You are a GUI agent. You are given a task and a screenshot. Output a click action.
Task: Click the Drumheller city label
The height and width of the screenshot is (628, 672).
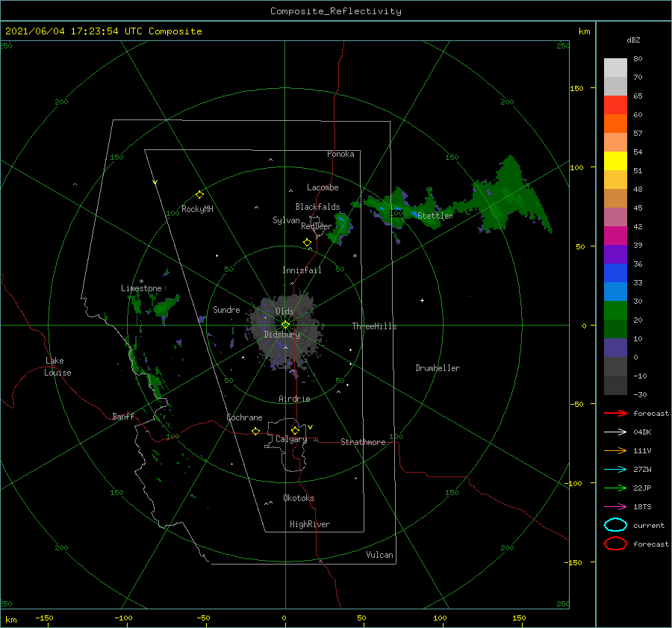click(438, 368)
